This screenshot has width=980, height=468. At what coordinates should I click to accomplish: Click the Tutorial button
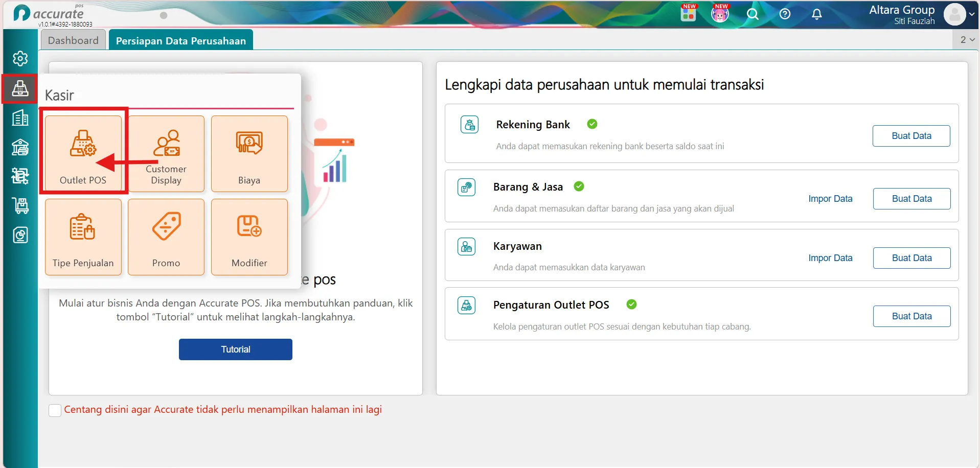coord(236,349)
